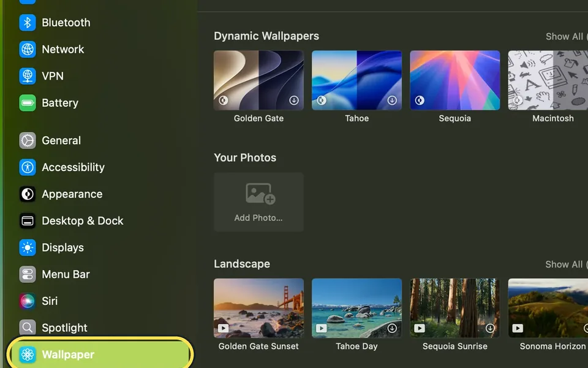Click the Desktop & Dock icon
This screenshot has width=588, height=368.
click(28, 221)
